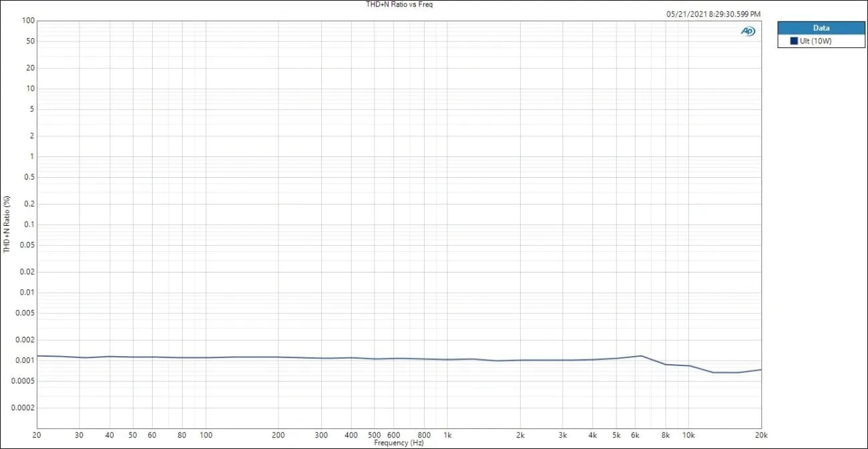
Task: Click the 10k frequency axis tick label
Action: pyautogui.click(x=688, y=435)
